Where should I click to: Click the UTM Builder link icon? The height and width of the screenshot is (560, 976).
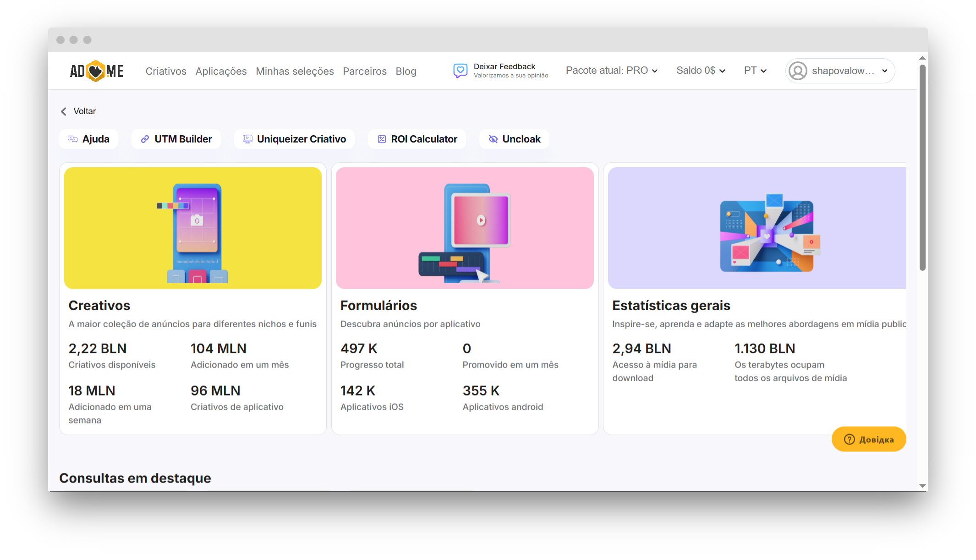tap(145, 139)
